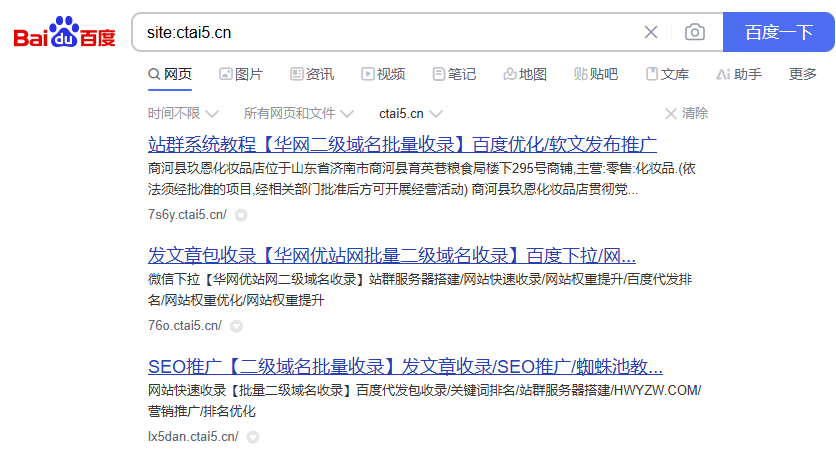Show 更多 search categories
The width and height of the screenshot is (836, 461).
point(802,74)
